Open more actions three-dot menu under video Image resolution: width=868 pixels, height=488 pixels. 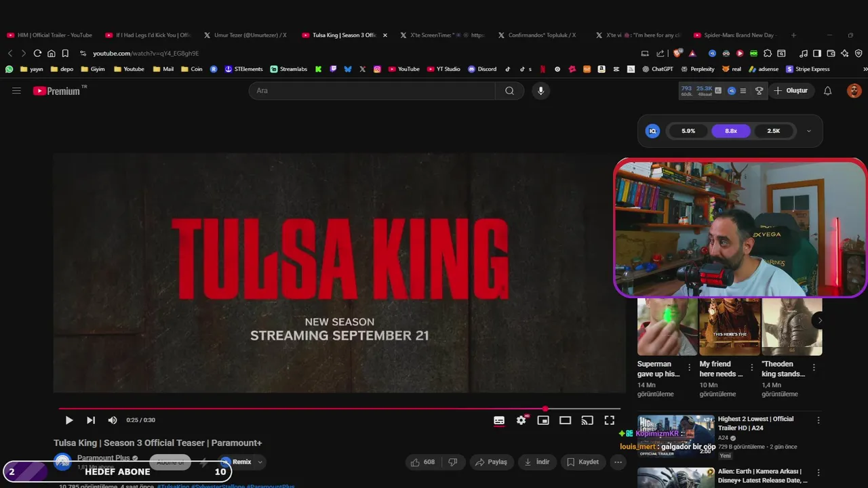(618, 462)
